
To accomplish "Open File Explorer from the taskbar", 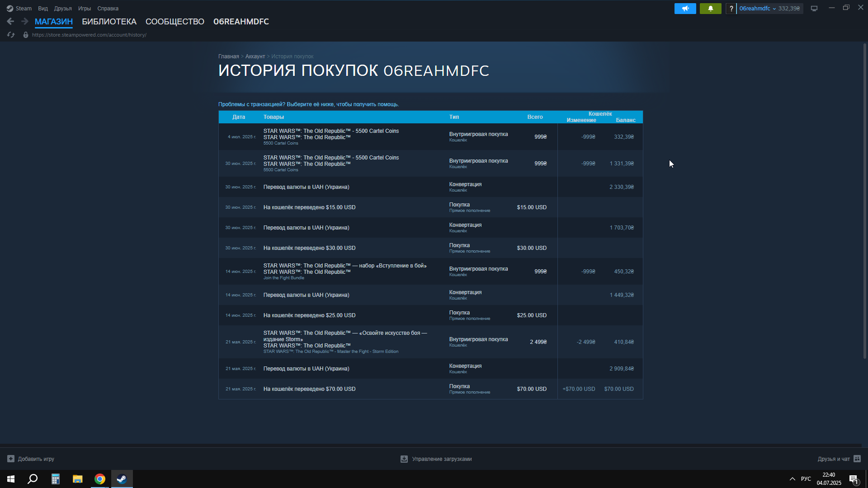I will pyautogui.click(x=78, y=479).
